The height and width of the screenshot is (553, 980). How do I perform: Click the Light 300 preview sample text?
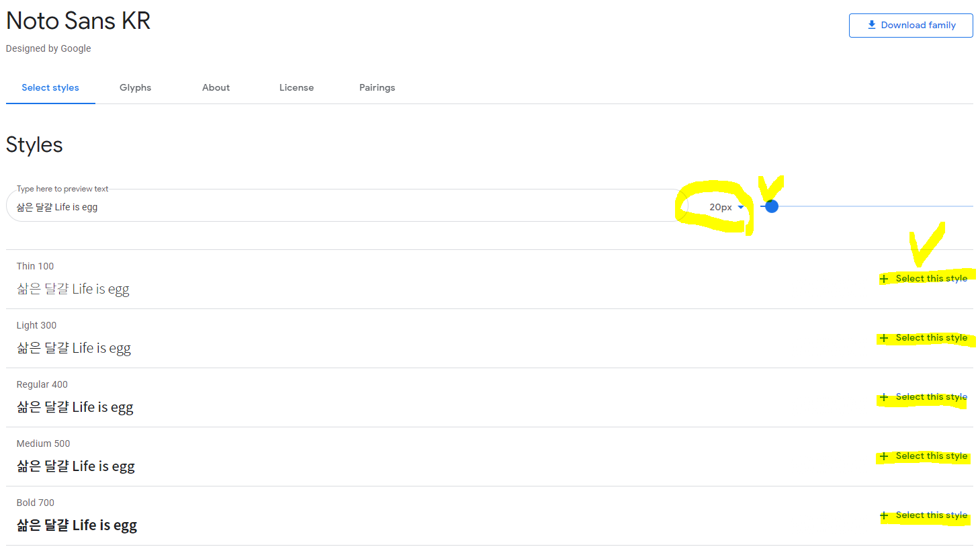click(73, 348)
